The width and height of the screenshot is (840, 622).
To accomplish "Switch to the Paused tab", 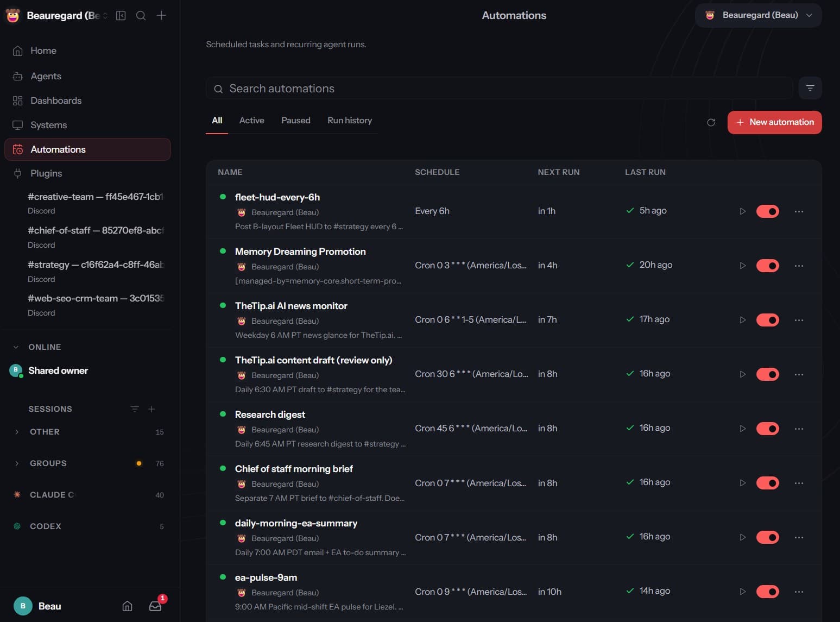I will [296, 121].
